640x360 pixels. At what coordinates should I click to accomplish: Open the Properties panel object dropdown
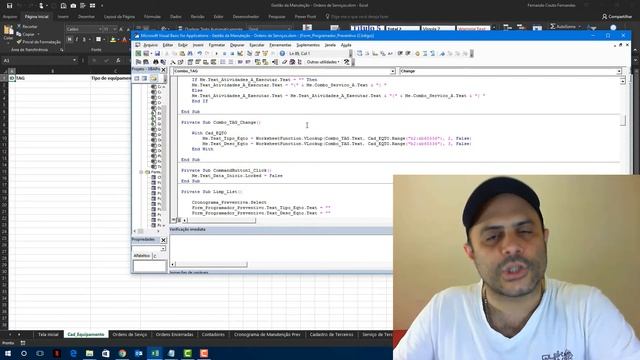click(163, 248)
